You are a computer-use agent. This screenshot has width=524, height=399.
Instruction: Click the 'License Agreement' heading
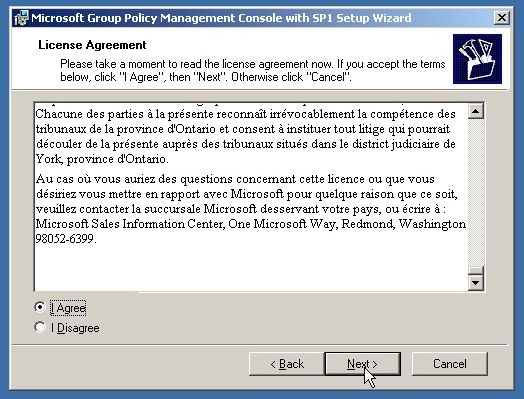click(92, 45)
